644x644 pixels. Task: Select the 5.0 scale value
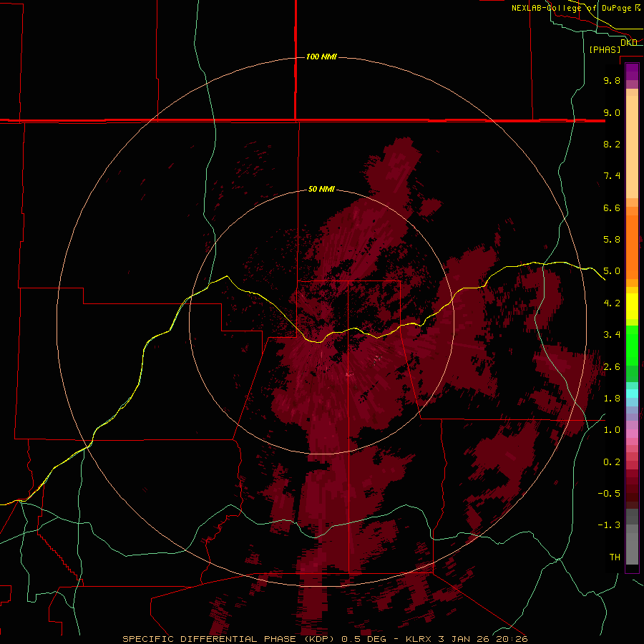point(612,271)
